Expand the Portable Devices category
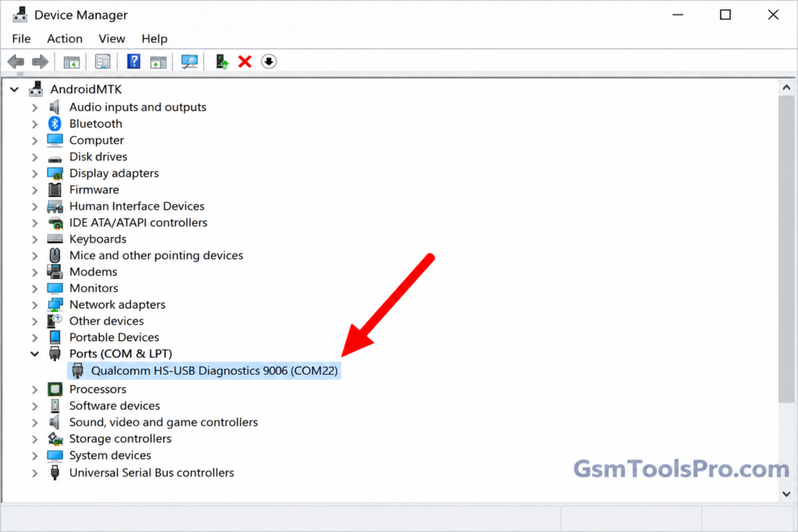798x532 pixels. point(34,338)
